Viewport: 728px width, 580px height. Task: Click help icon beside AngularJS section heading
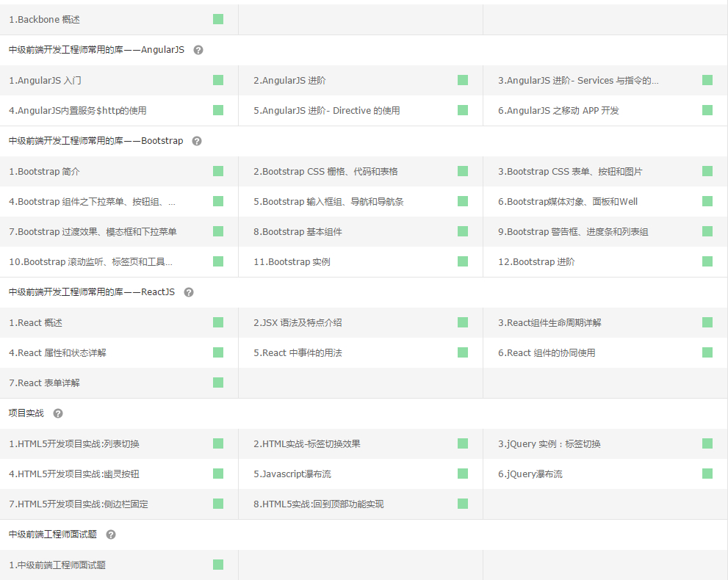[198, 50]
